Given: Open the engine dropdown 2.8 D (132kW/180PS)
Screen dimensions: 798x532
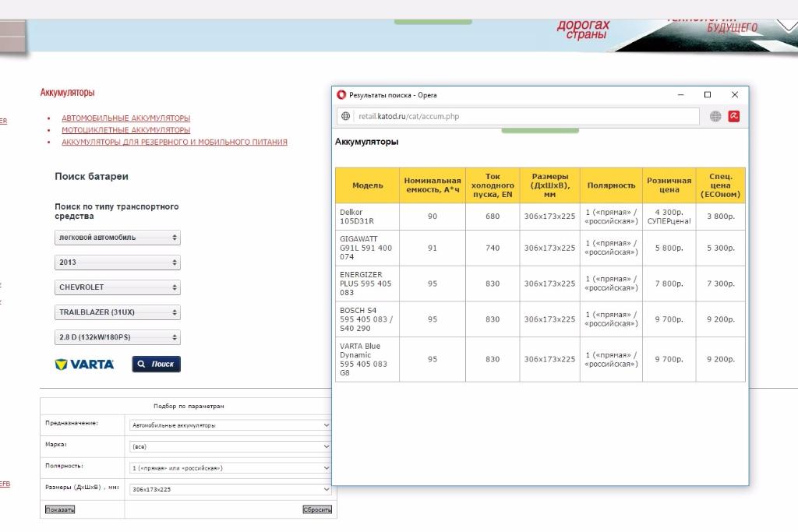Looking at the screenshot, I should (x=118, y=337).
